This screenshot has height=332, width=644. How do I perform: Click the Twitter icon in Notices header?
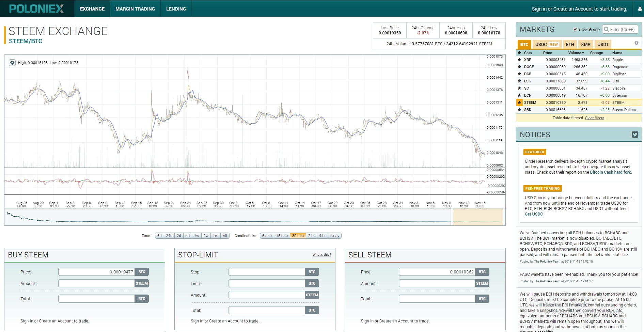(635, 135)
